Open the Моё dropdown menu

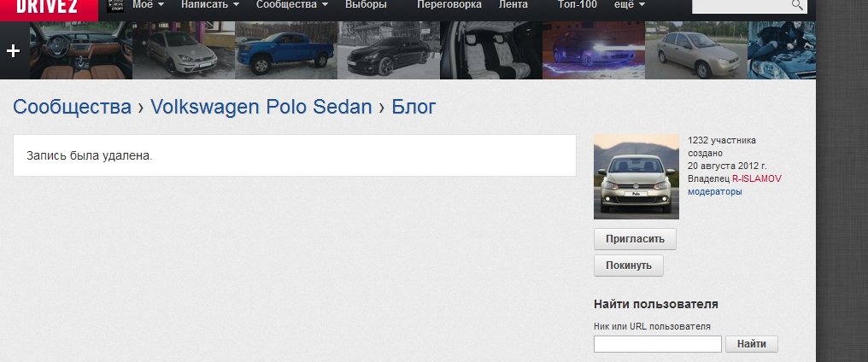click(x=148, y=5)
